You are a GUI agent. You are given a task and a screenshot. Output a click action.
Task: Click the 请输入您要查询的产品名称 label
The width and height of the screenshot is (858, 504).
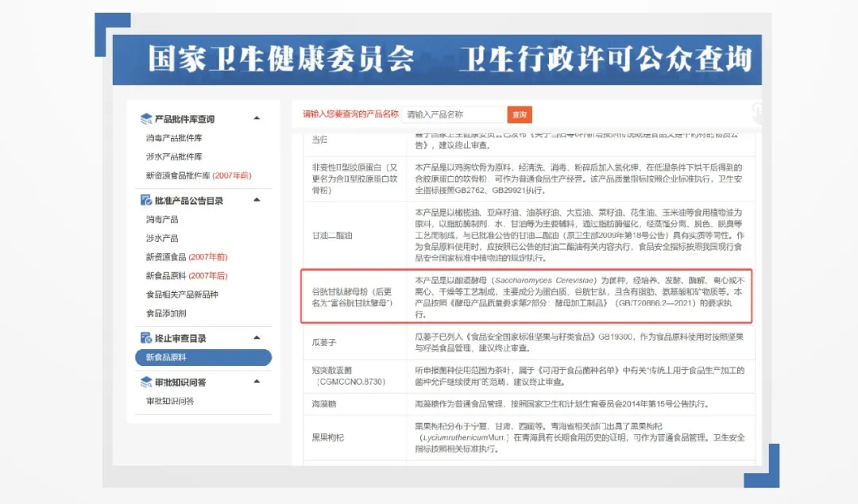click(351, 113)
